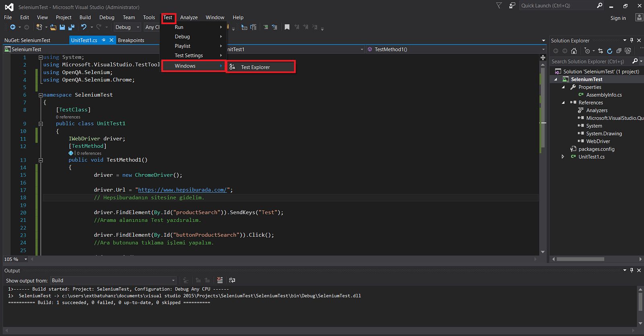The width and height of the screenshot is (644, 336).
Task: Open the Run submenu in Test menu
Action: click(x=194, y=27)
